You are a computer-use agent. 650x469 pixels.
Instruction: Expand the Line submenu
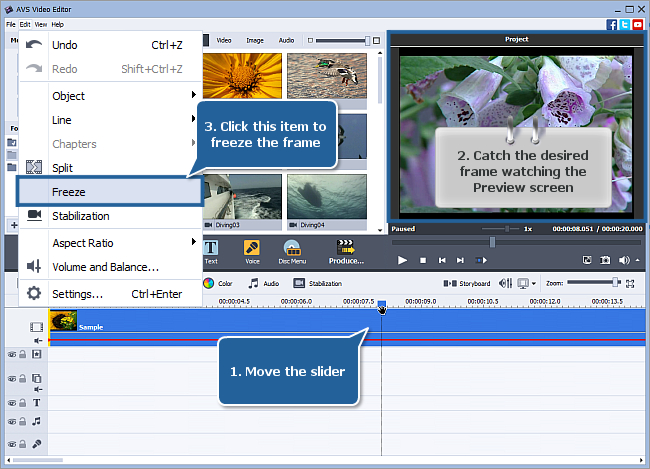tap(110, 120)
